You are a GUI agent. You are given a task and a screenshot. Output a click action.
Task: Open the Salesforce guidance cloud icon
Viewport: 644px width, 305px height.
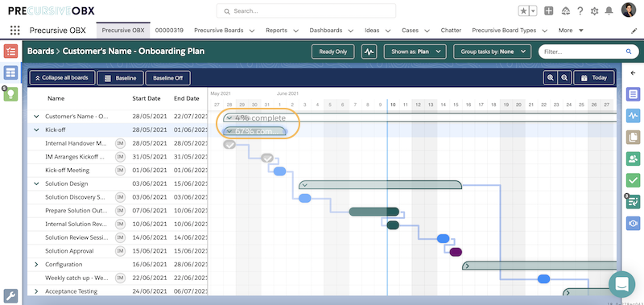[566, 11]
